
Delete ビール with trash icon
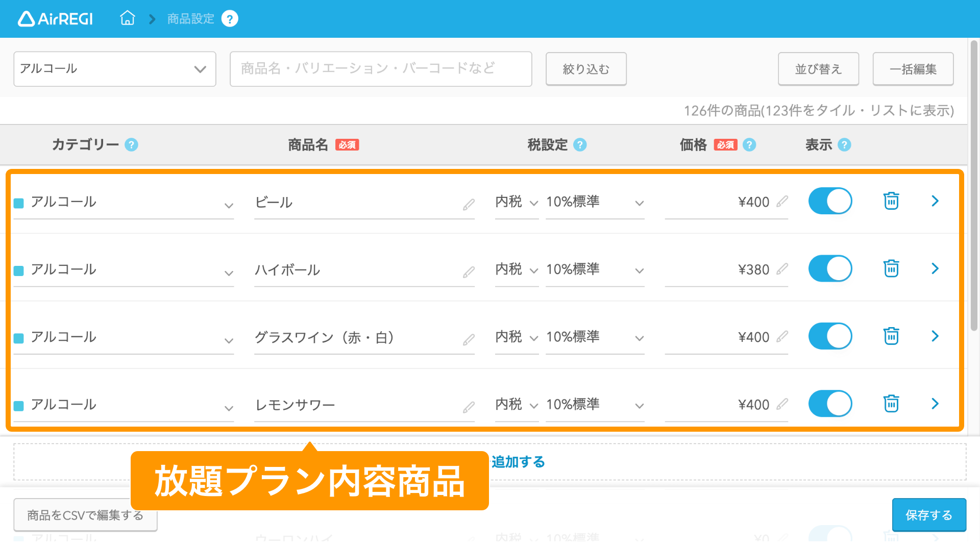click(891, 201)
